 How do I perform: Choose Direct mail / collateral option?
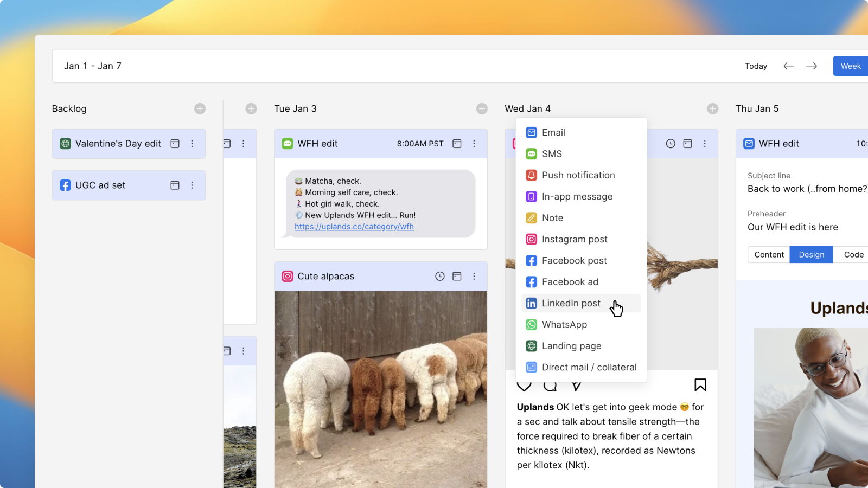pos(581,367)
